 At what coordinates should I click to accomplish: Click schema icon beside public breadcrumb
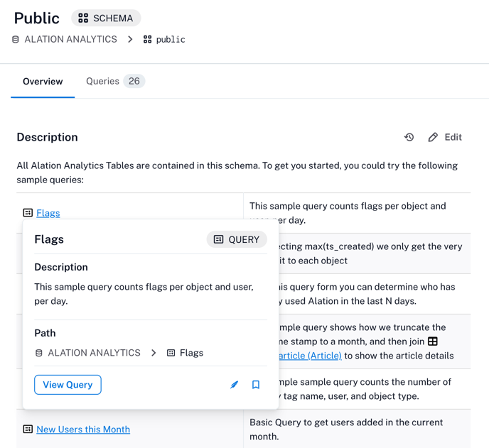[148, 39]
